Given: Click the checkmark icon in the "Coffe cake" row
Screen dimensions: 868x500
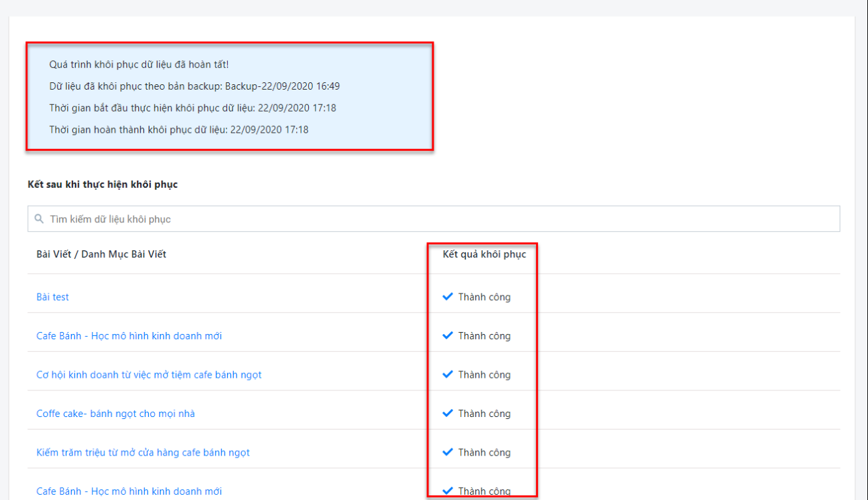Looking at the screenshot, I should 448,413.
